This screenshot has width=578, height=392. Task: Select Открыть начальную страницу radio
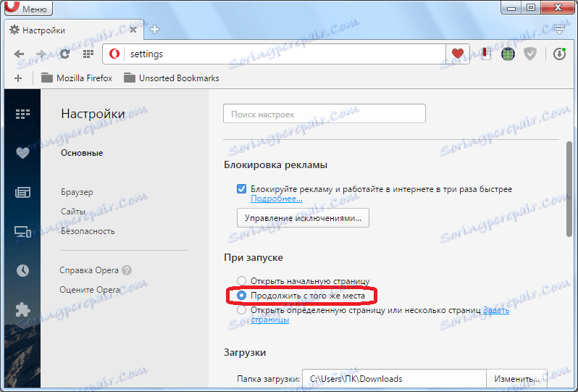(241, 281)
